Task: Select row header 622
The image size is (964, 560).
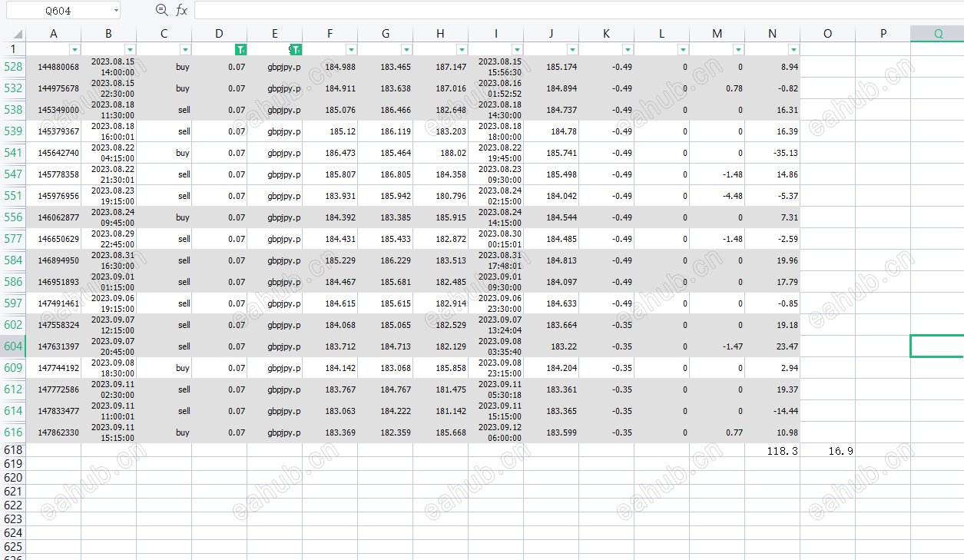Action: point(13,505)
